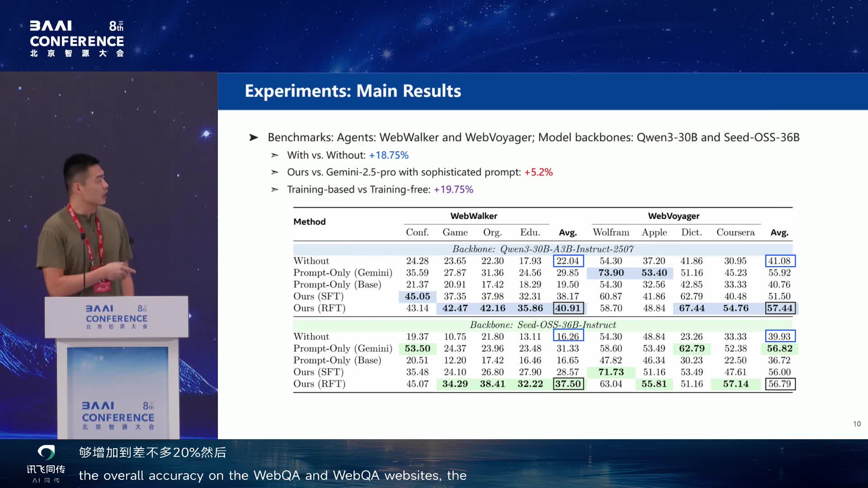
Task: Click the highlighted '45.05' Conf. cell
Action: click(x=417, y=296)
